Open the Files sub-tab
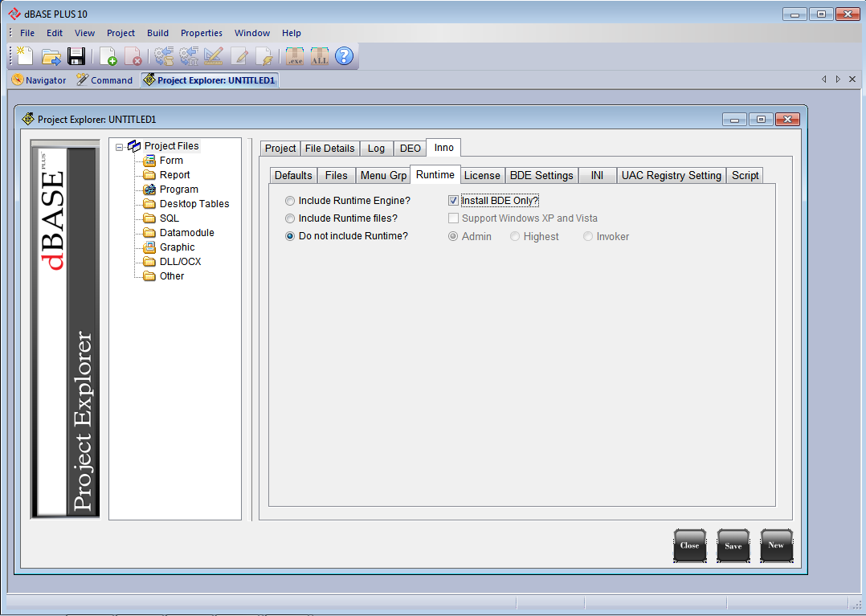This screenshot has height=616, width=866. pyautogui.click(x=337, y=176)
